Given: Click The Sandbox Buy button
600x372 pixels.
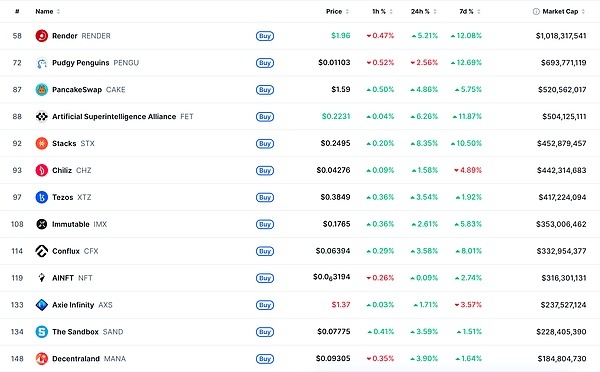Looking at the screenshot, I should click(265, 332).
